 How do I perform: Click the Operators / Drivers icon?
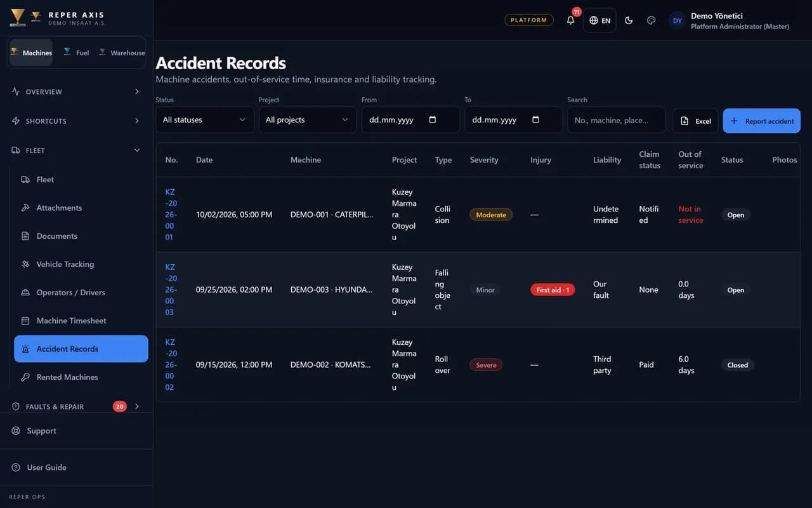[x=25, y=292]
